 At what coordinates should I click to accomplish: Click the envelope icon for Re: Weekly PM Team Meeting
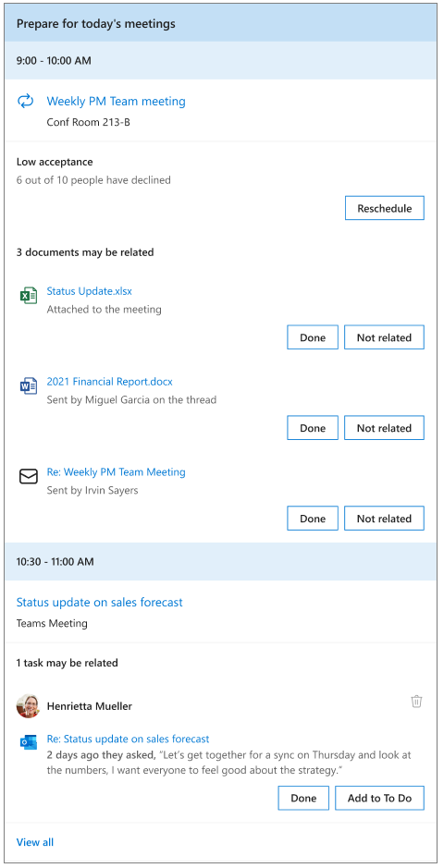29,477
